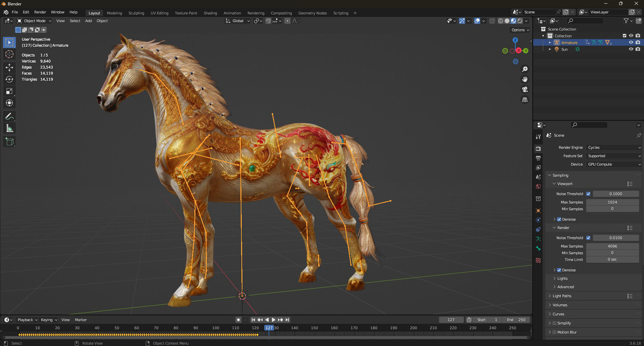
Task: Jump to the animation start frame
Action: (253, 320)
